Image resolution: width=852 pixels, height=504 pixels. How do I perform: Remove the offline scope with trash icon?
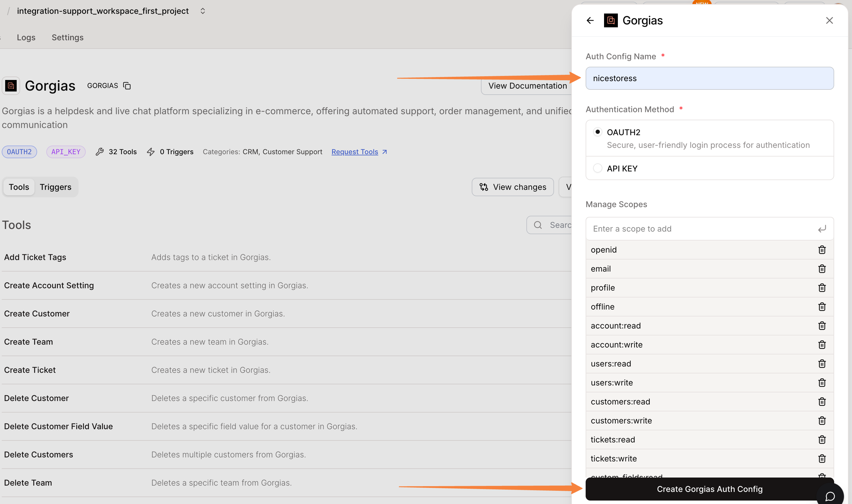[x=822, y=307]
